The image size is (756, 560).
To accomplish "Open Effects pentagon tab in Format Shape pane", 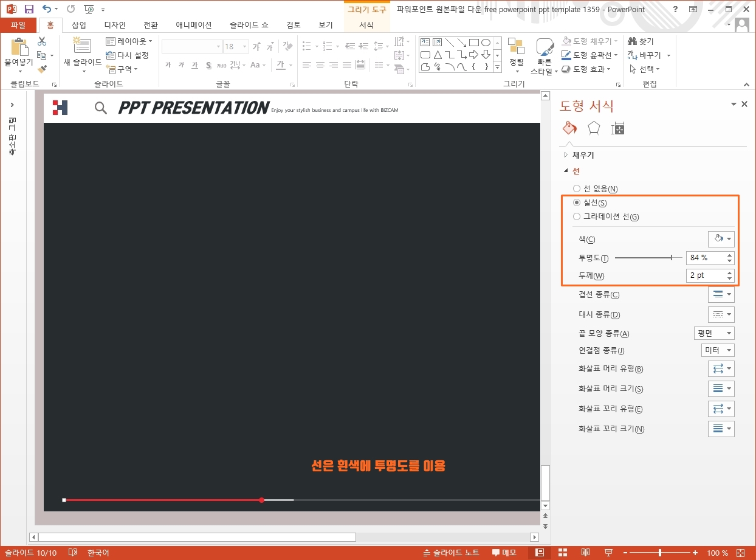I will 594,128.
